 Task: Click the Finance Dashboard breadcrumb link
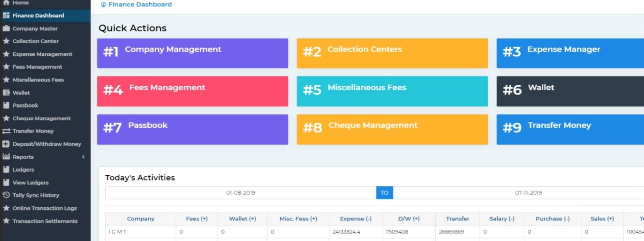click(140, 4)
